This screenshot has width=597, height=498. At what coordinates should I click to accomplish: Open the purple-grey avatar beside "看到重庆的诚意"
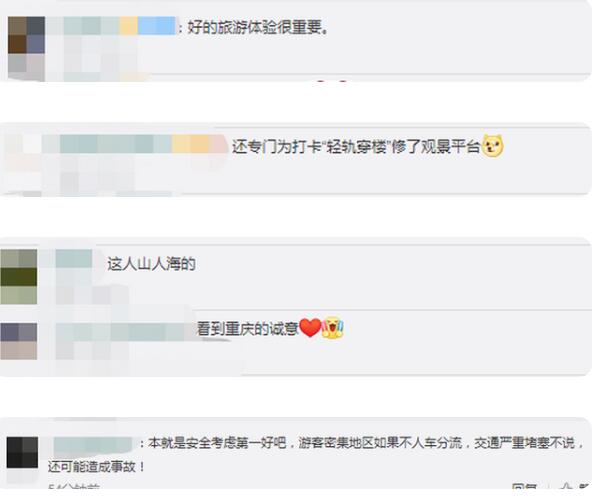tap(19, 341)
